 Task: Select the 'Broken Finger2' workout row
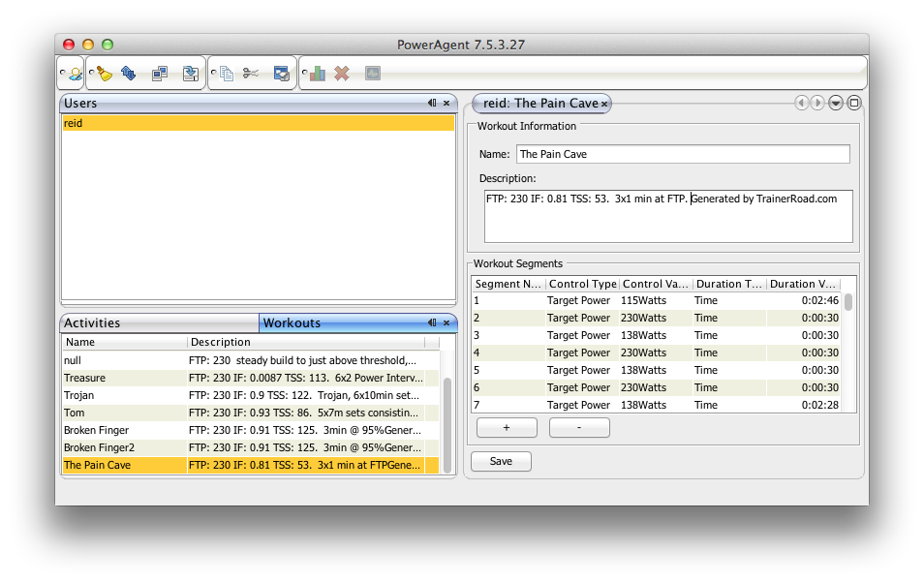click(x=251, y=447)
